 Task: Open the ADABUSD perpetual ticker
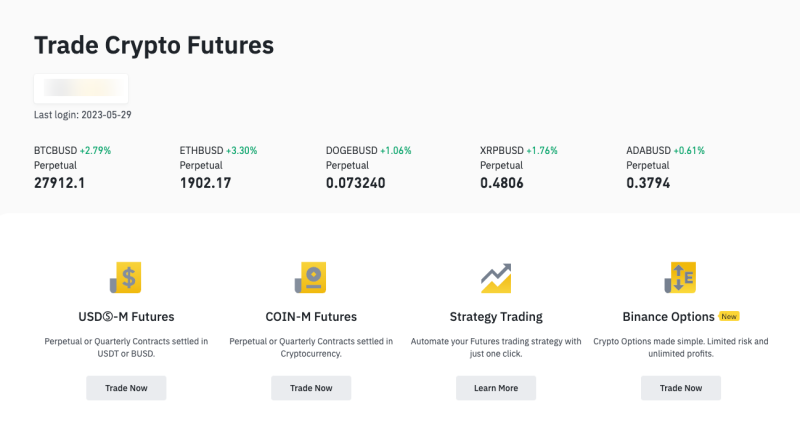(x=665, y=167)
